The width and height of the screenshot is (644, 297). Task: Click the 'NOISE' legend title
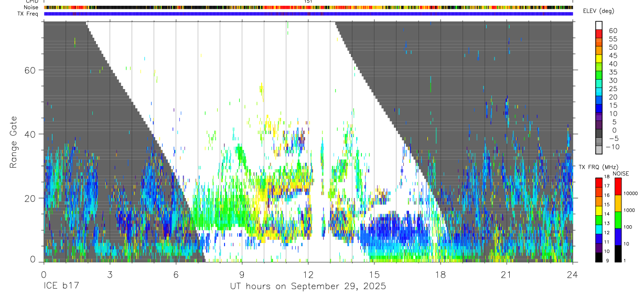click(620, 173)
